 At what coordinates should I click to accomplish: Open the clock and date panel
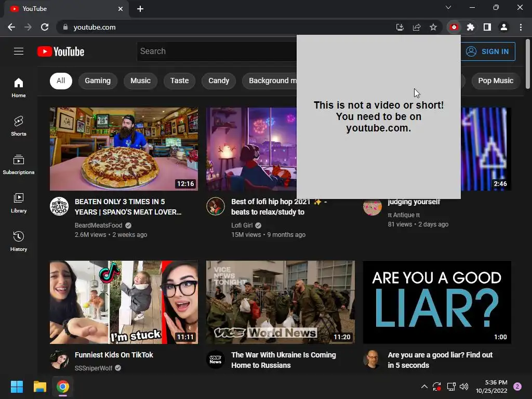[x=491, y=387]
